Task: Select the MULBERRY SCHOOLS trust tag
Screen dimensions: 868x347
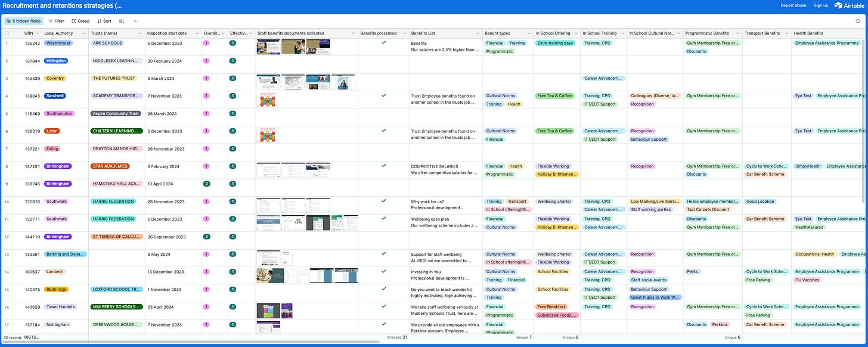Action: pyautogui.click(x=117, y=306)
